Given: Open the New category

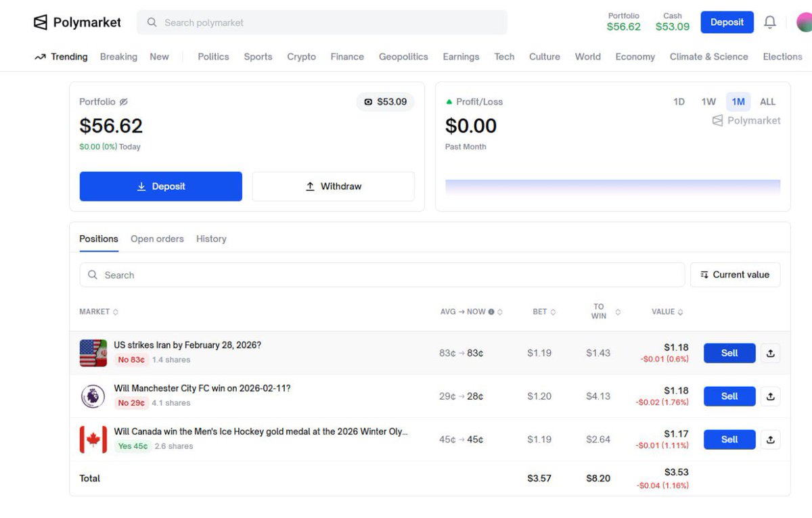Looking at the screenshot, I should (x=159, y=57).
